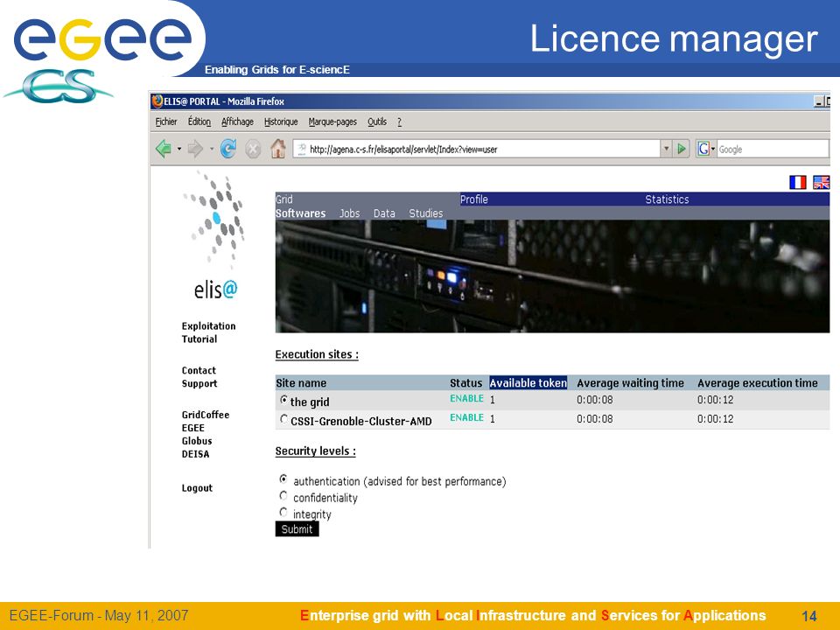
Task: Open the Studies sub-tab
Action: (426, 213)
